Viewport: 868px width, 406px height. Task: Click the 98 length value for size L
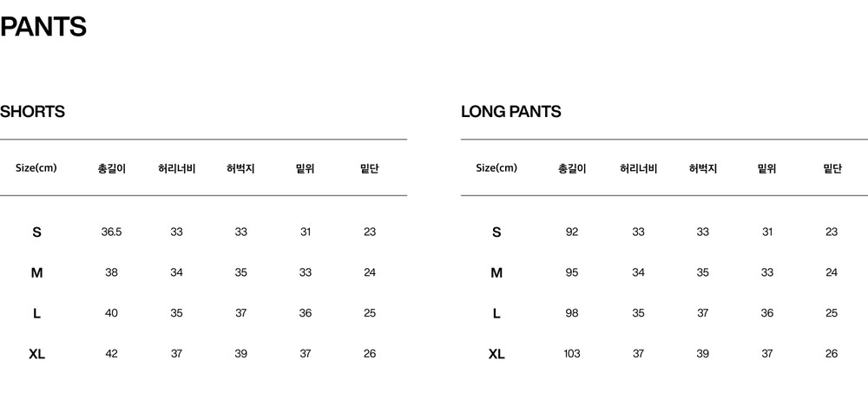pos(572,313)
